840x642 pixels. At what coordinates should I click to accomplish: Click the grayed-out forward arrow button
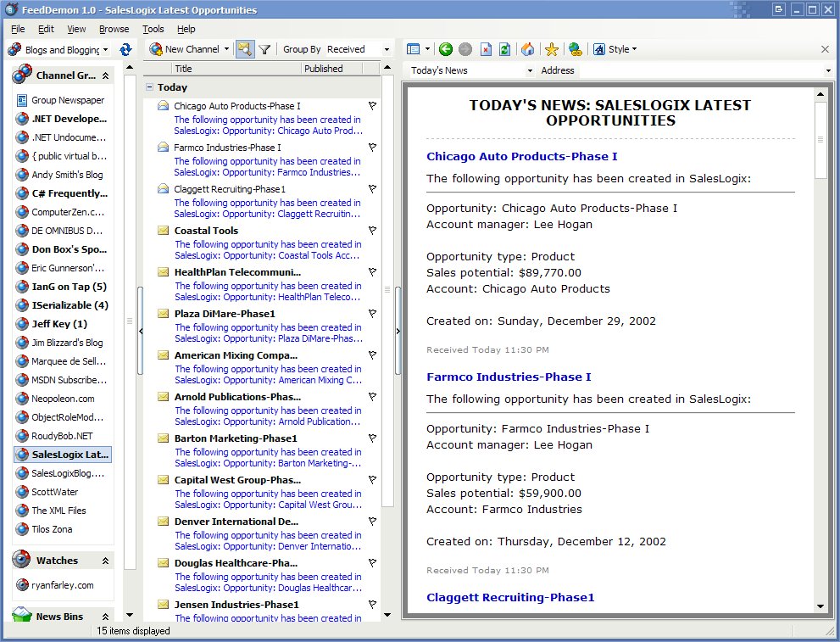pos(465,49)
